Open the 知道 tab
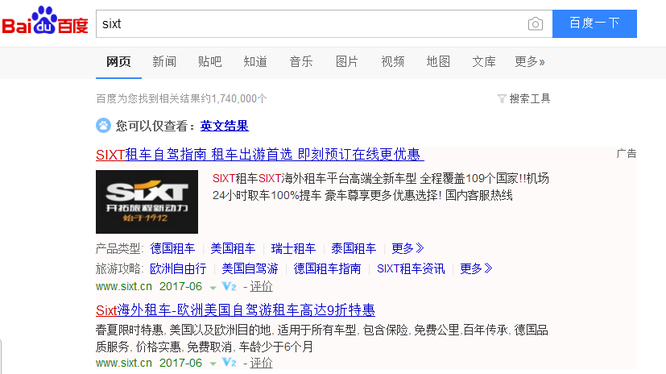 pos(255,62)
